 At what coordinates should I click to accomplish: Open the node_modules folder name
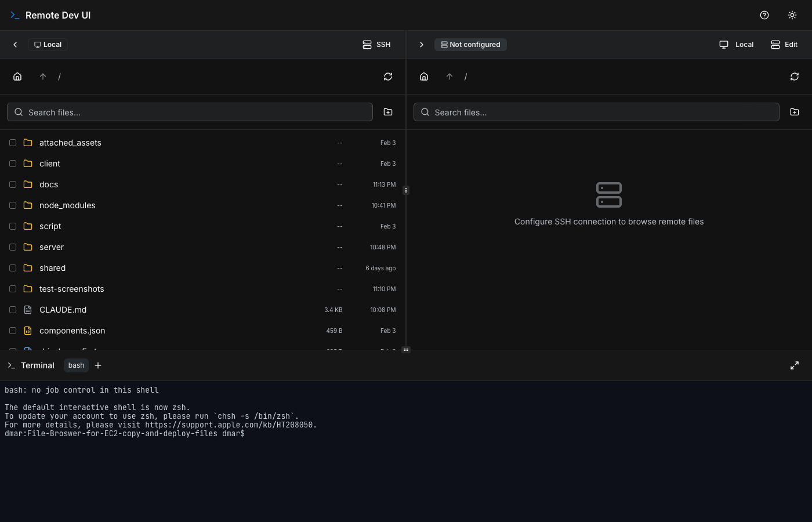(x=67, y=205)
